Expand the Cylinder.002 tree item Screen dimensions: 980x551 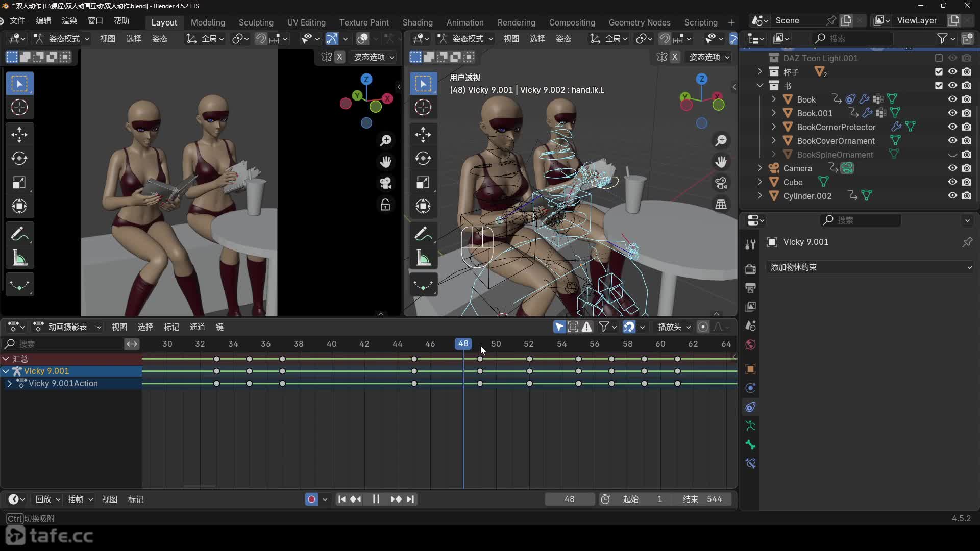coord(760,196)
